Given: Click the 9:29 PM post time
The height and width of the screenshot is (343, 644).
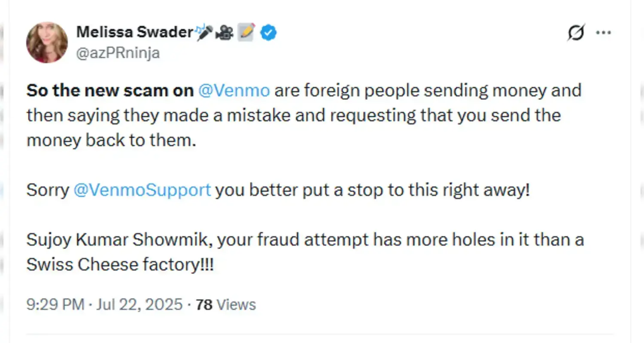Looking at the screenshot, I should (x=55, y=304).
